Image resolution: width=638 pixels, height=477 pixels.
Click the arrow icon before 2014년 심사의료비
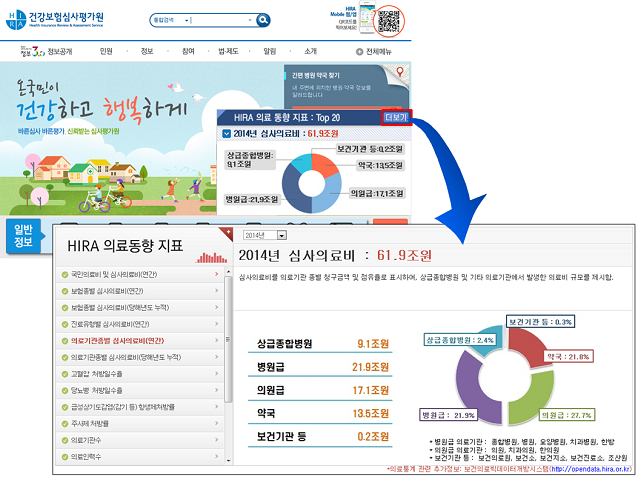228,132
